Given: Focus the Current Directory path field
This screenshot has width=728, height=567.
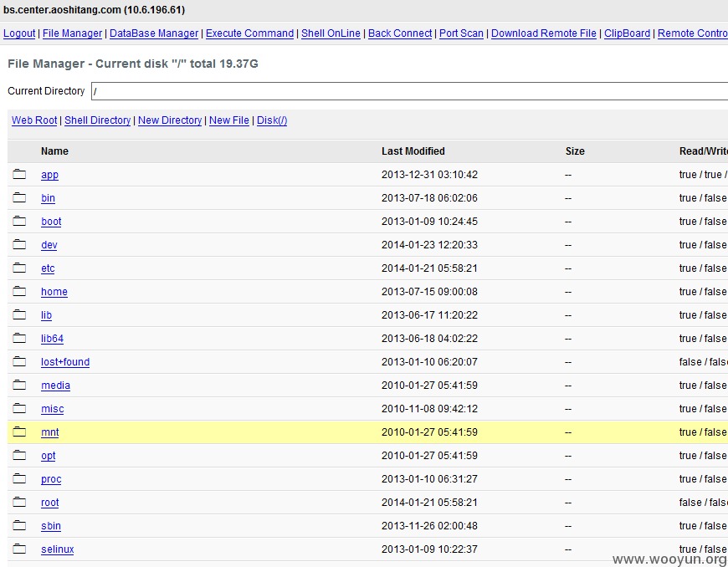Looking at the screenshot, I should (409, 91).
